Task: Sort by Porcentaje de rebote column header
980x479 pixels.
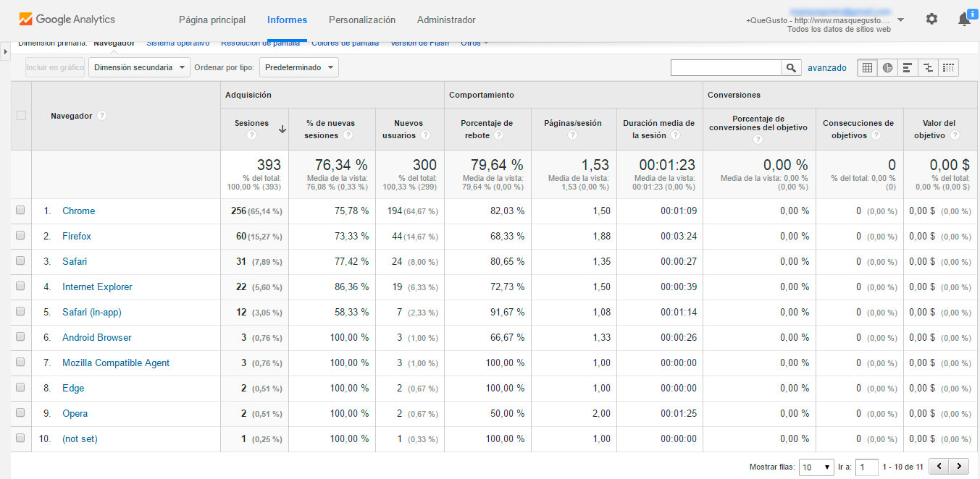Action: tap(487, 123)
